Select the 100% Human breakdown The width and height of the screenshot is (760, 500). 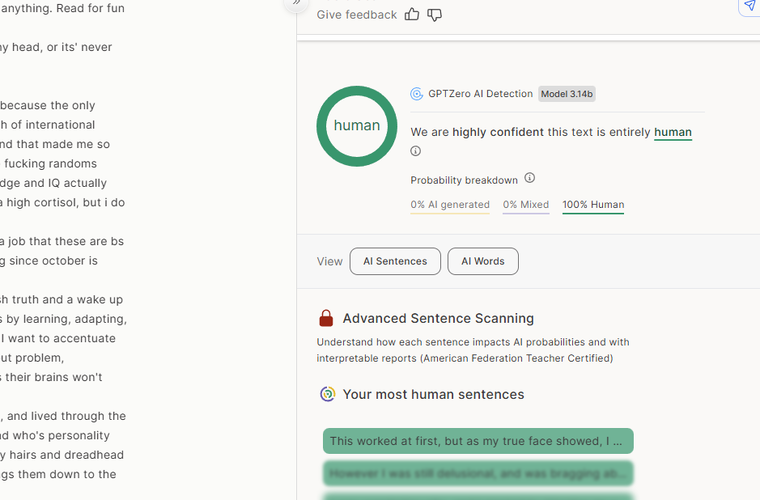593,205
